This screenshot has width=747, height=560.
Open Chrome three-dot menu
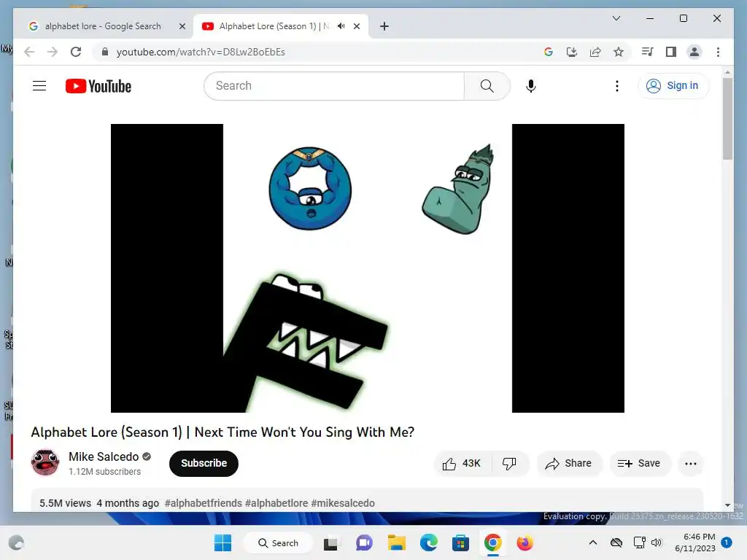coord(718,52)
